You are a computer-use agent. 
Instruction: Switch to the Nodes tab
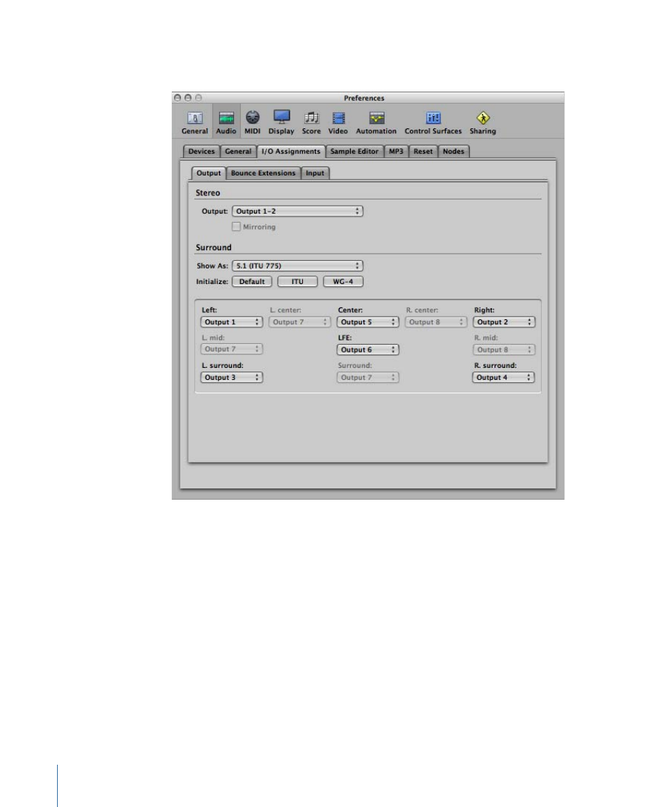point(454,152)
